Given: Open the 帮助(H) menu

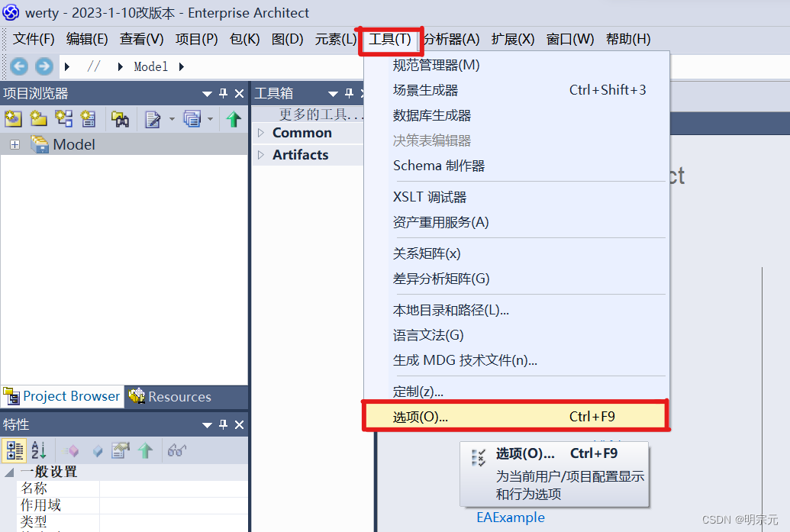Looking at the screenshot, I should (x=628, y=39).
